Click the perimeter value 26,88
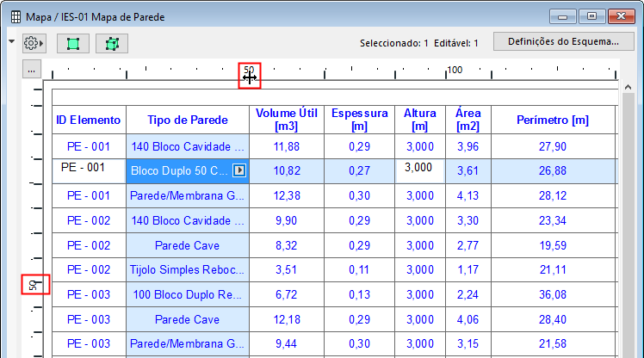The height and width of the screenshot is (358, 644). click(553, 170)
